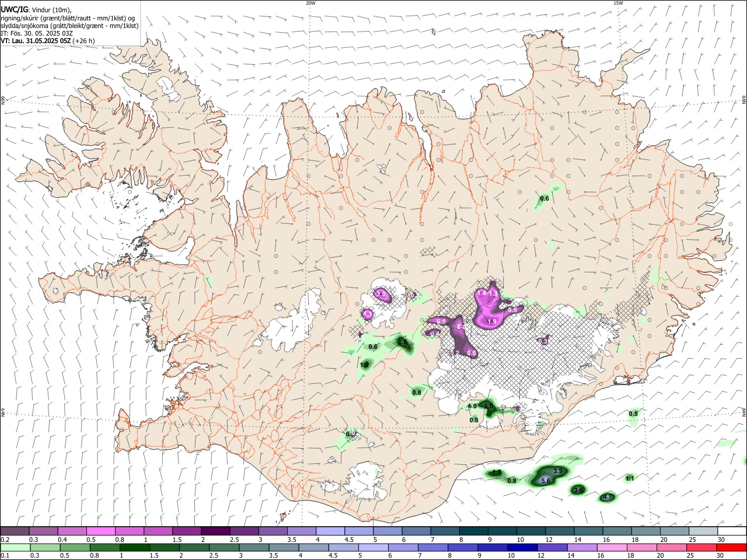747x560 pixels.
Task: Click the purple 2.0 snow value
Action: pos(381,295)
